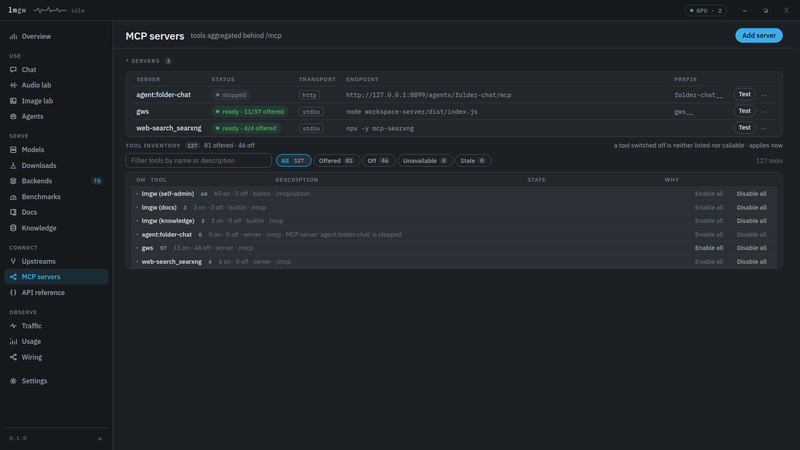Test the agent:folder-chat server
The height and width of the screenshot is (450, 800).
coord(744,94)
